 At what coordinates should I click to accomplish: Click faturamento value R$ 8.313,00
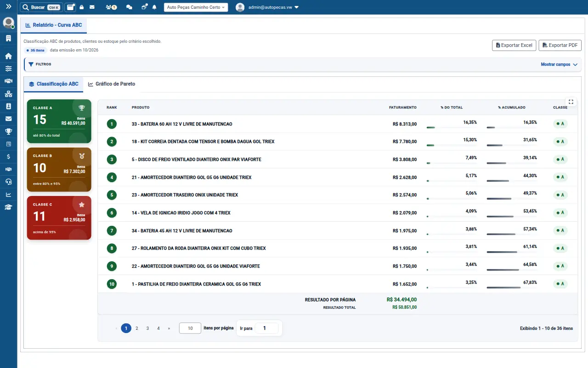point(405,124)
